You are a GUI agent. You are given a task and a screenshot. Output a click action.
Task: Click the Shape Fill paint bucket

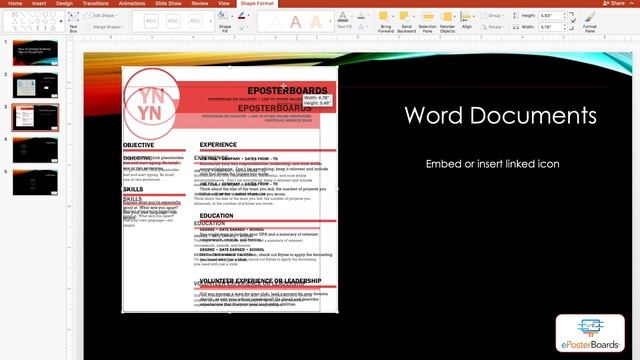tap(223, 16)
